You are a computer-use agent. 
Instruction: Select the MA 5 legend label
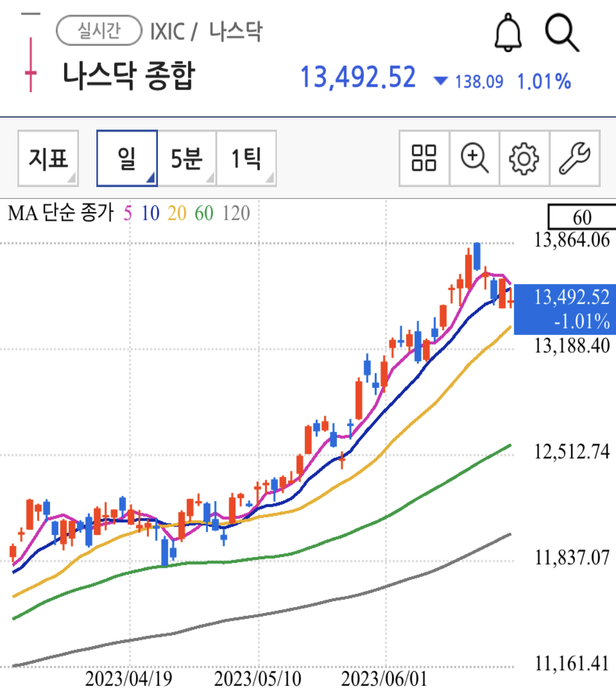[x=127, y=213]
